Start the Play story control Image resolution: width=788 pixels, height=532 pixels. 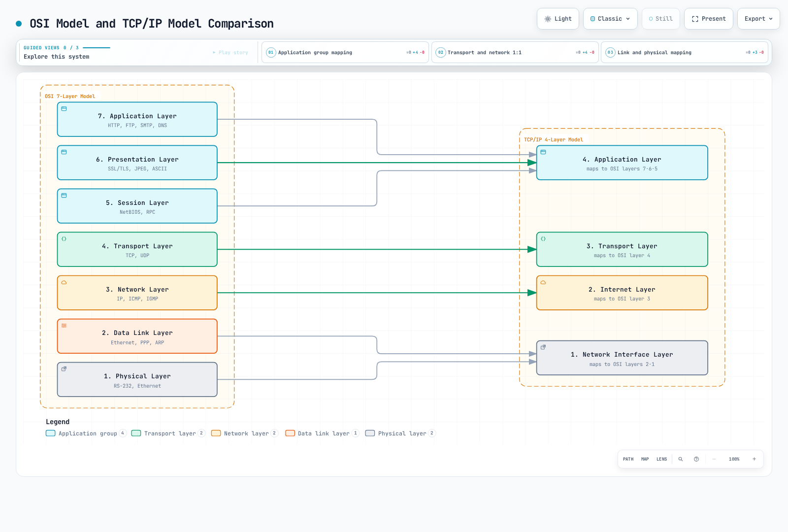[x=230, y=52]
